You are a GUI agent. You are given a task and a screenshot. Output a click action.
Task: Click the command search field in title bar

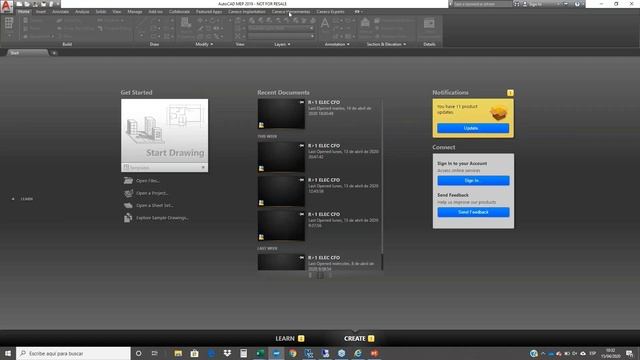point(482,4)
